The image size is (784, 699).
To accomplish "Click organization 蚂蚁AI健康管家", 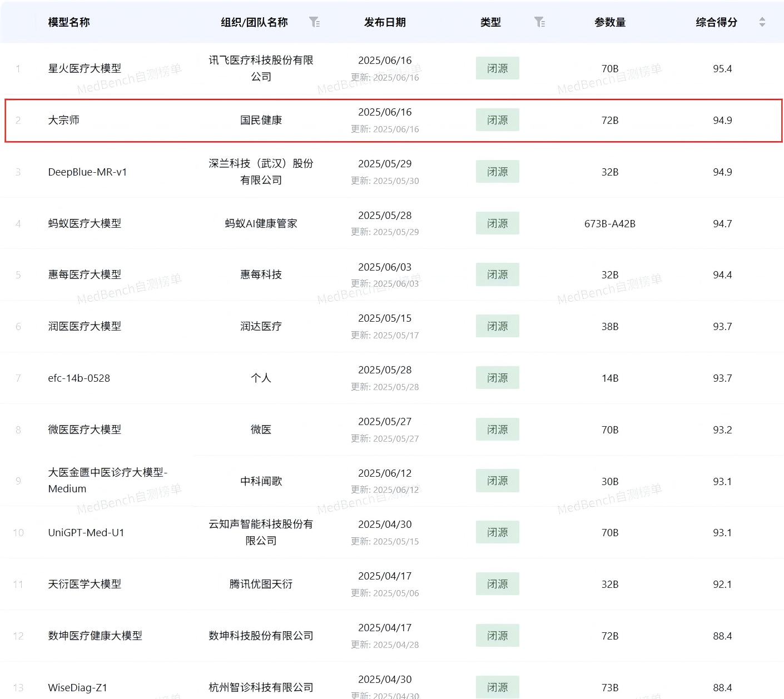I will [261, 223].
